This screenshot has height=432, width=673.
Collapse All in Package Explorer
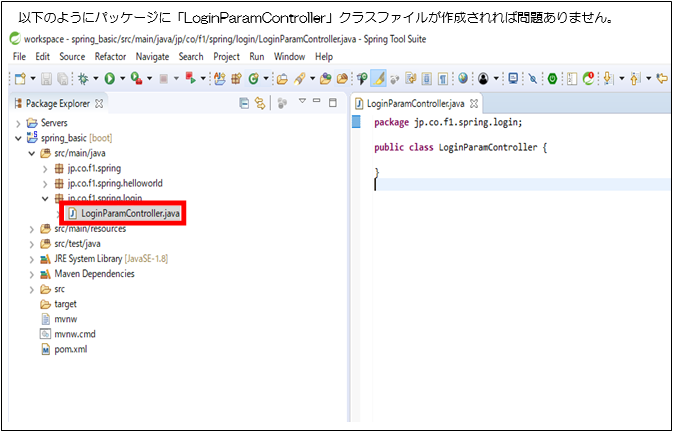click(245, 103)
